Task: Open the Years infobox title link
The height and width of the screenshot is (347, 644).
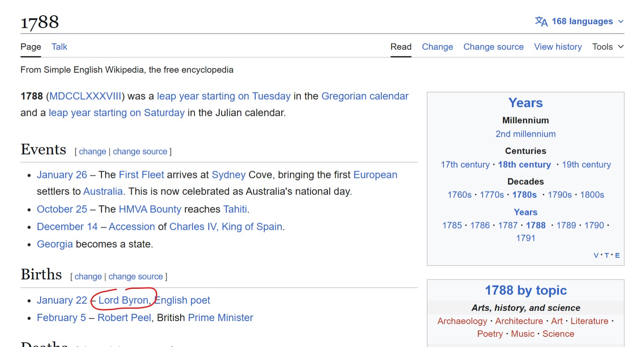Action: (525, 103)
